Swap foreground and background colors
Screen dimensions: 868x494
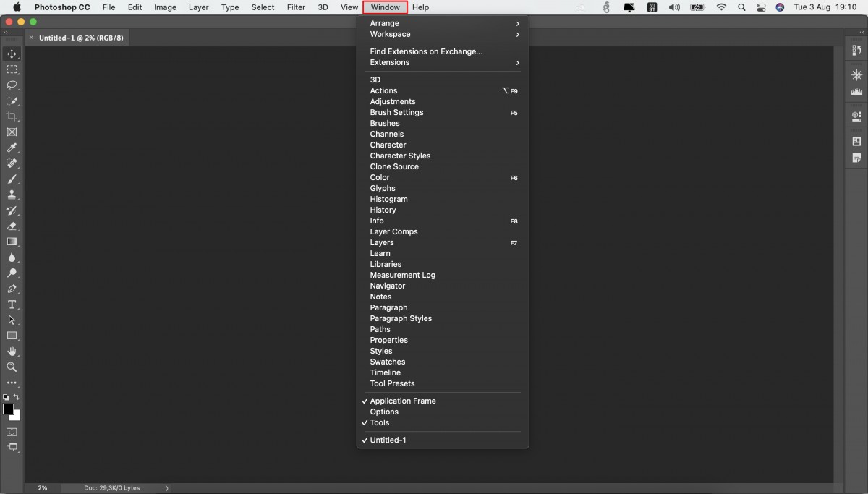(x=17, y=397)
